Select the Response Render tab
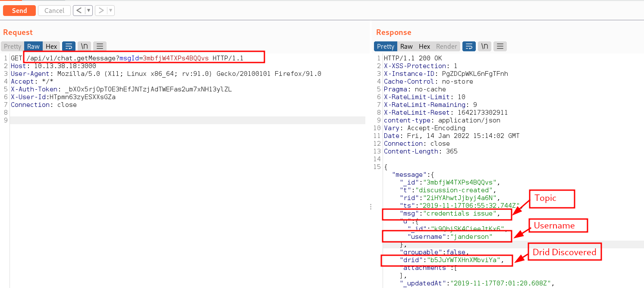The image size is (644, 288). click(x=446, y=46)
